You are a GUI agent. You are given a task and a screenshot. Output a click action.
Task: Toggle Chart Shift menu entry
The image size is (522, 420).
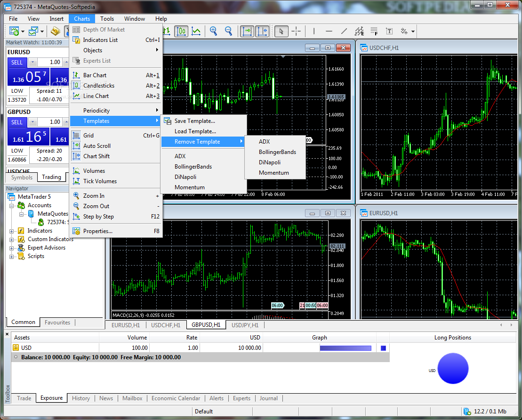tap(116, 156)
